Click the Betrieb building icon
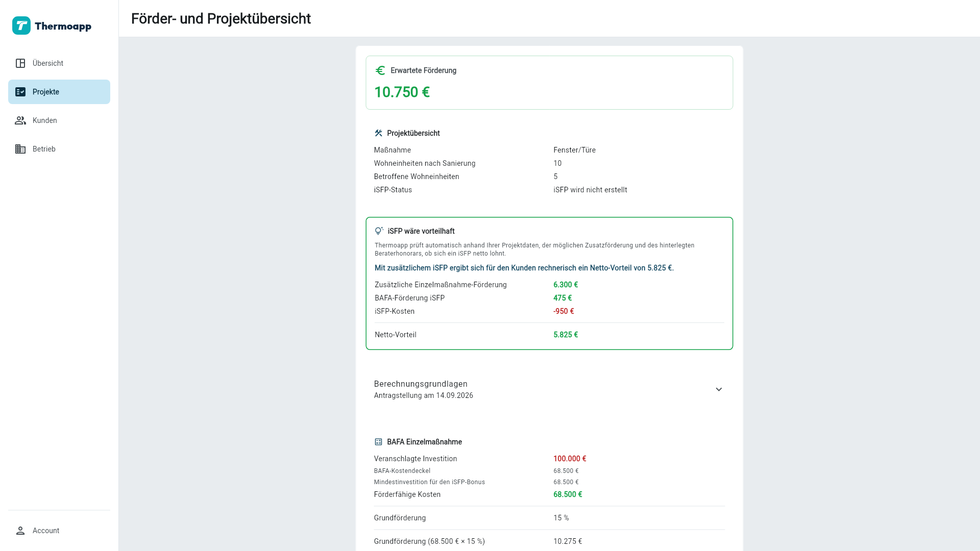This screenshot has width=980, height=551. tap(20, 149)
